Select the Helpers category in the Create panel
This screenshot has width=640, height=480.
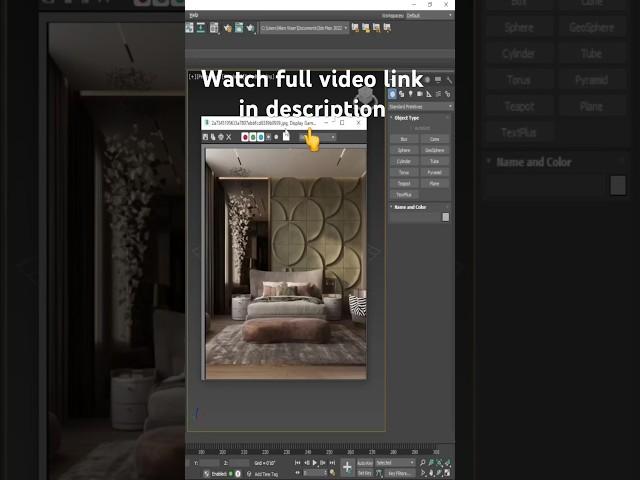429,94
